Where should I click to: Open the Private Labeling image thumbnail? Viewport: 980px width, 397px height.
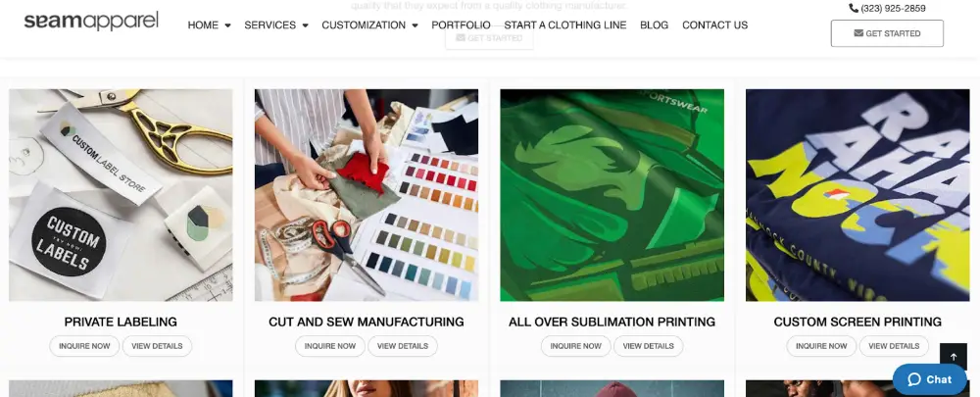(x=121, y=195)
